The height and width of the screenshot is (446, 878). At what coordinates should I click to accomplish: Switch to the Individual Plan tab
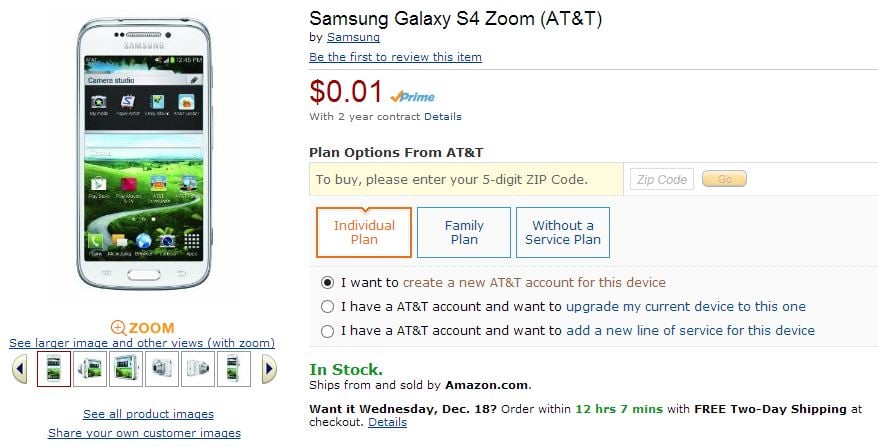pos(364,233)
